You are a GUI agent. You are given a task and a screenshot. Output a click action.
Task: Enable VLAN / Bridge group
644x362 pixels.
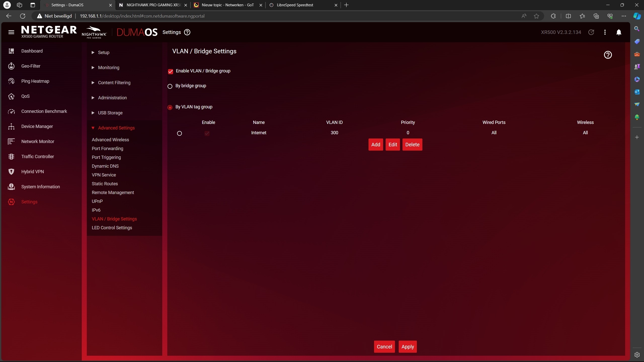point(171,71)
